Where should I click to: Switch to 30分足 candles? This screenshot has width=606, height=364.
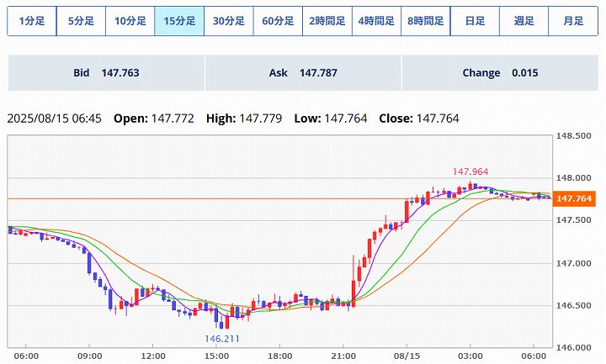[229, 21]
